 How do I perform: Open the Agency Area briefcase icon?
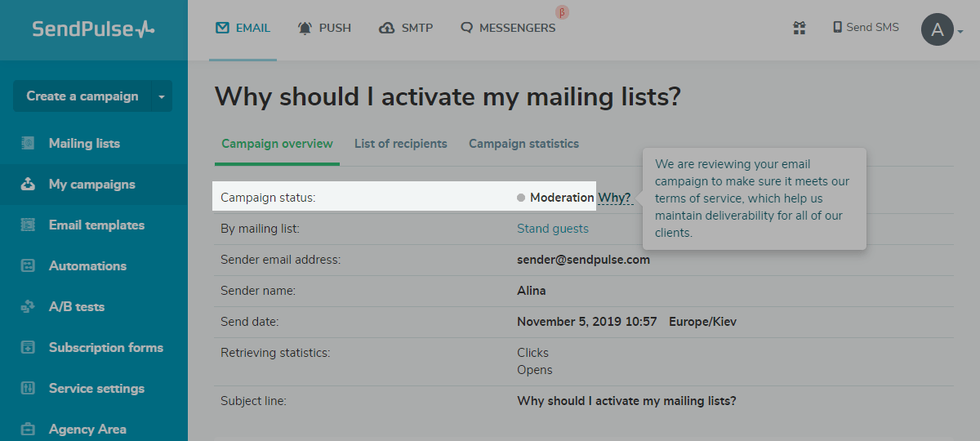pos(29,429)
